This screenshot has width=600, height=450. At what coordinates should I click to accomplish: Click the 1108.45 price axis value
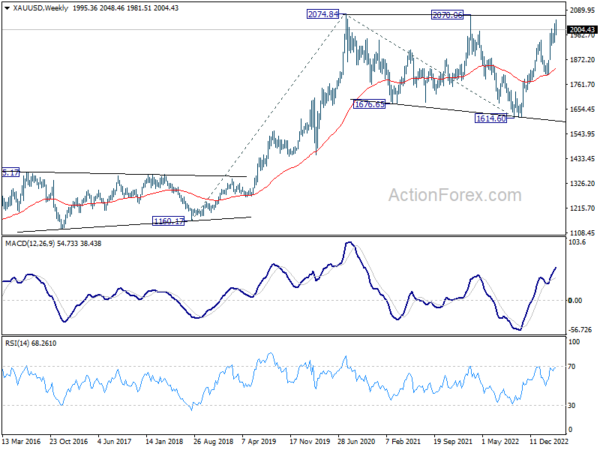pos(582,233)
